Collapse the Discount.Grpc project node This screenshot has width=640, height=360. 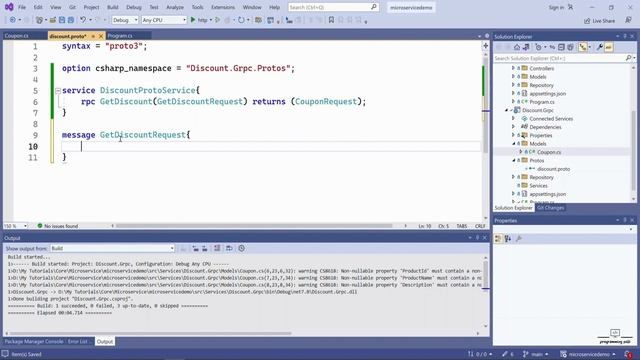507,110
